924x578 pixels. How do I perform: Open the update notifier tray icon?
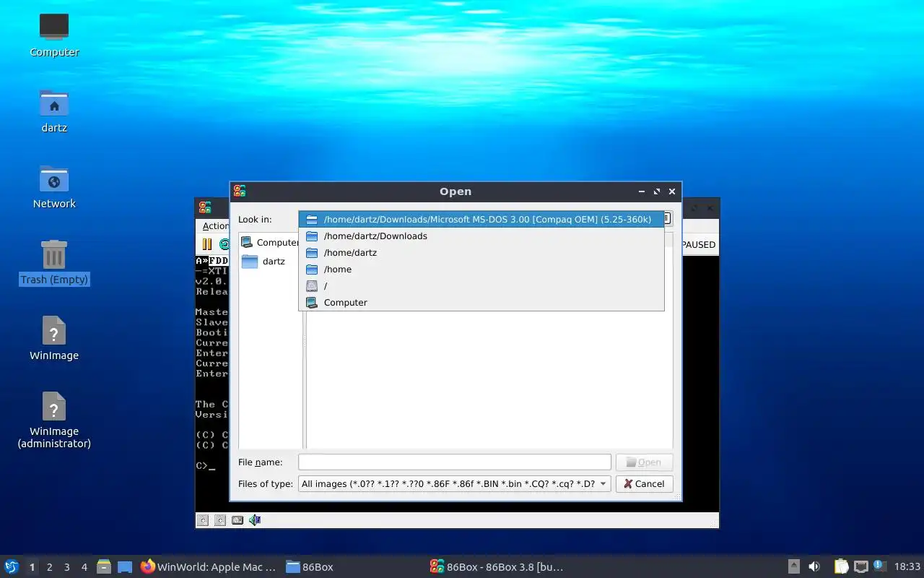(x=879, y=566)
